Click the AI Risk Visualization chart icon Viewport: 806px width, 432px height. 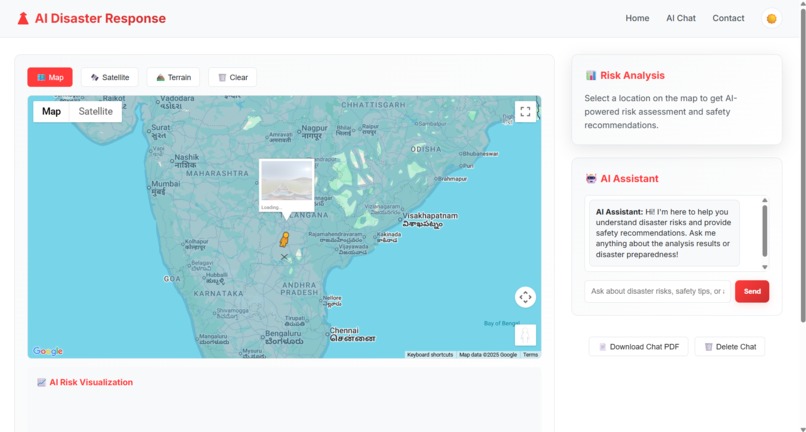(x=42, y=382)
